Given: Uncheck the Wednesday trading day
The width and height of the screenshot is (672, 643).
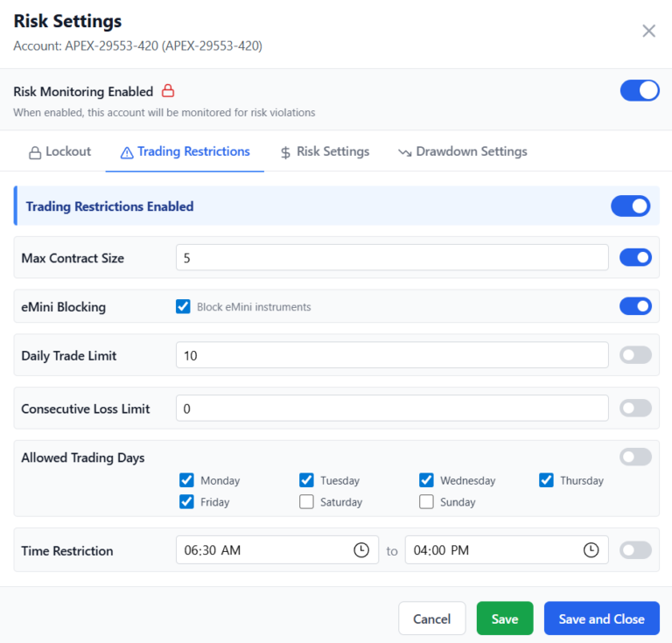Looking at the screenshot, I should pos(426,480).
